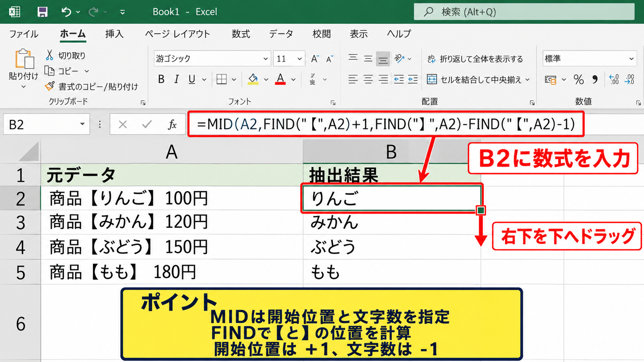Click the insert function fx icon
The width and height of the screenshot is (644, 362).
point(172,125)
